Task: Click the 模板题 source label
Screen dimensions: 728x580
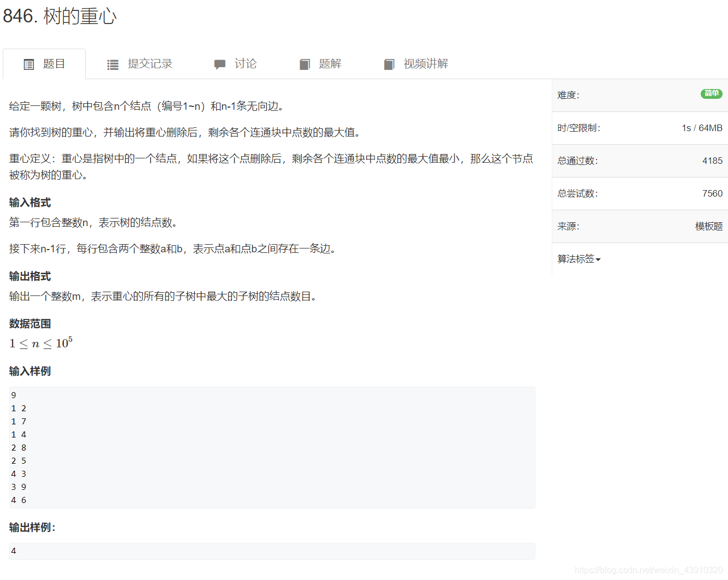Action: pos(709,226)
